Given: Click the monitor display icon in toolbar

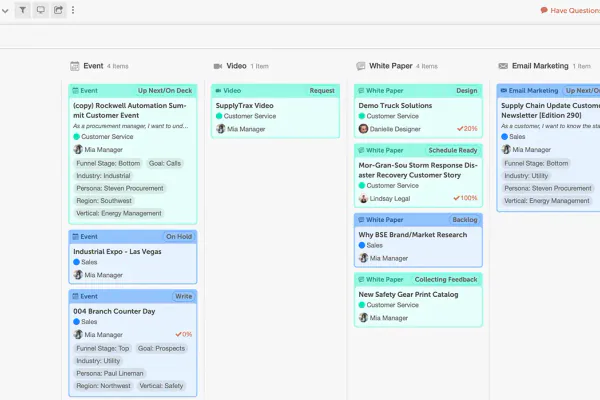Looking at the screenshot, I should point(41,10).
